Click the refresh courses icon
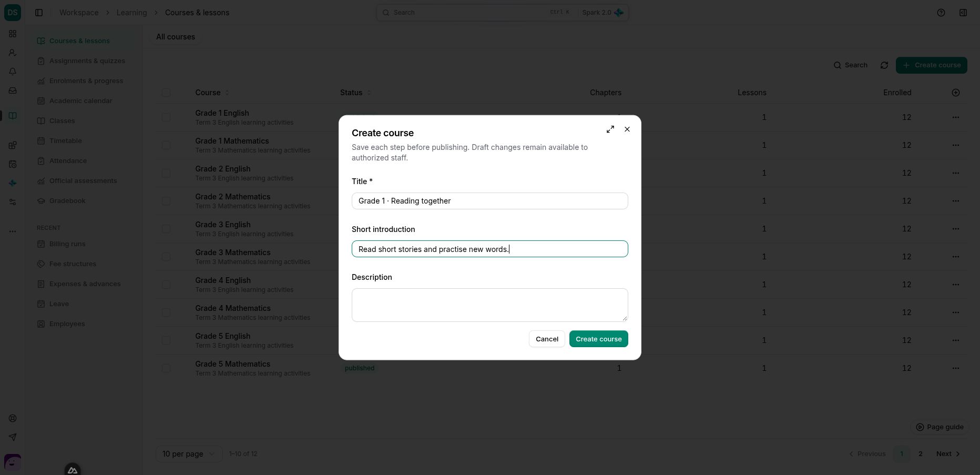The width and height of the screenshot is (980, 475). pyautogui.click(x=884, y=65)
